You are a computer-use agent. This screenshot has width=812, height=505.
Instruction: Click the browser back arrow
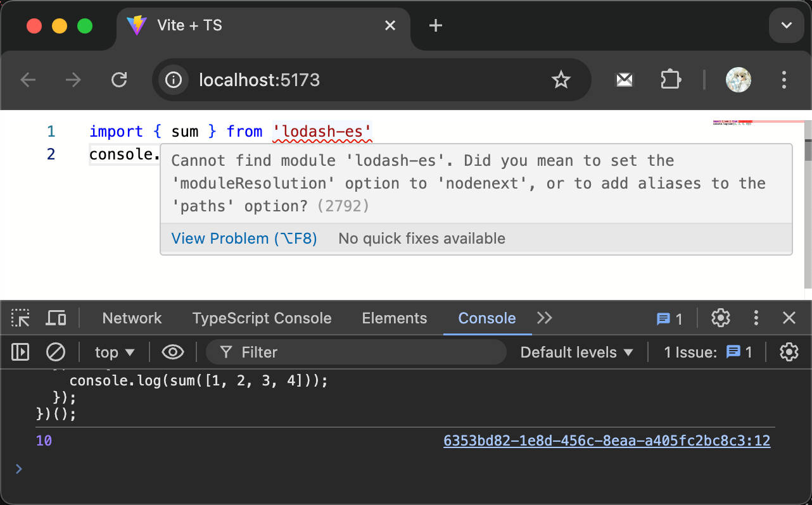click(28, 80)
